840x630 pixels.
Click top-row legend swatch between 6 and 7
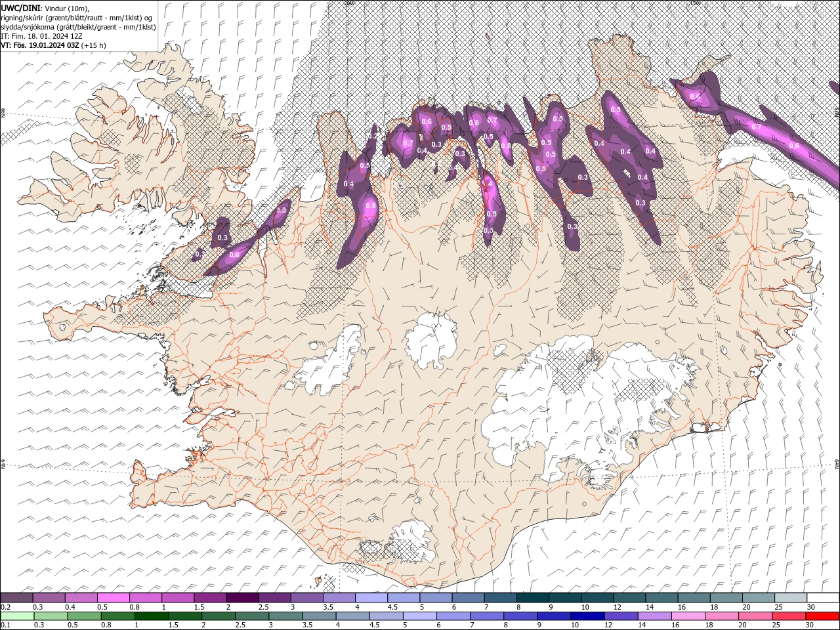click(468, 597)
